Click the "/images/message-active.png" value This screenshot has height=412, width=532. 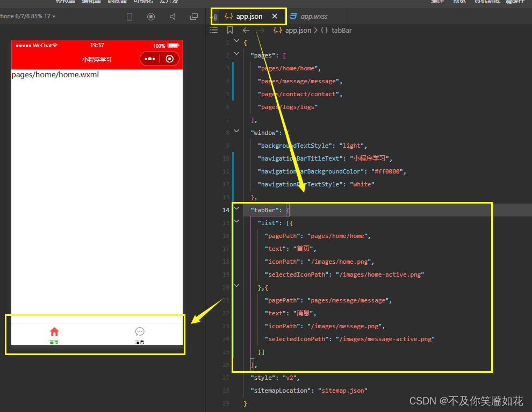(385, 339)
